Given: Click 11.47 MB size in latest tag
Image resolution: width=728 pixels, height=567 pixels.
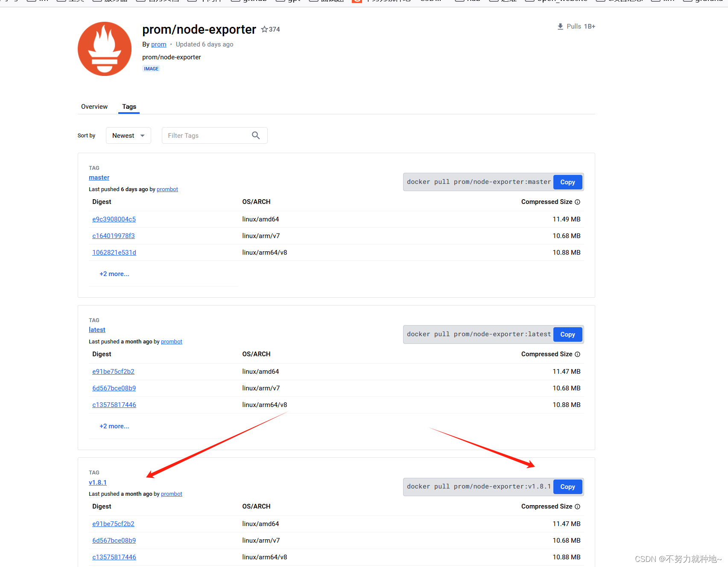Looking at the screenshot, I should click(x=567, y=372).
